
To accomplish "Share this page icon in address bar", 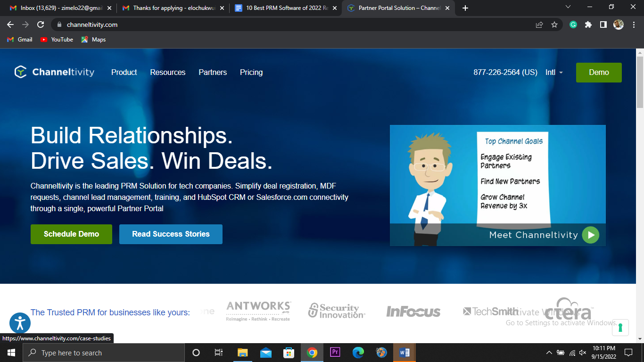I will pyautogui.click(x=539, y=25).
